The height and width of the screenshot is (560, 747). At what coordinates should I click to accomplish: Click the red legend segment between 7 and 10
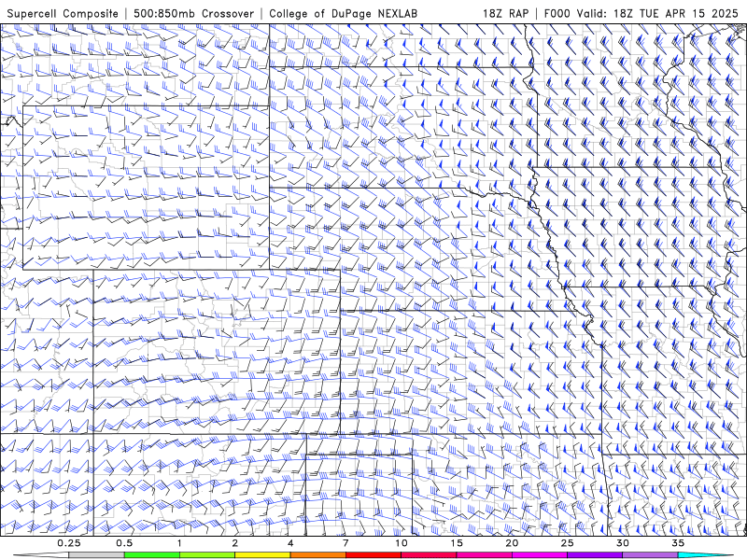point(373,555)
